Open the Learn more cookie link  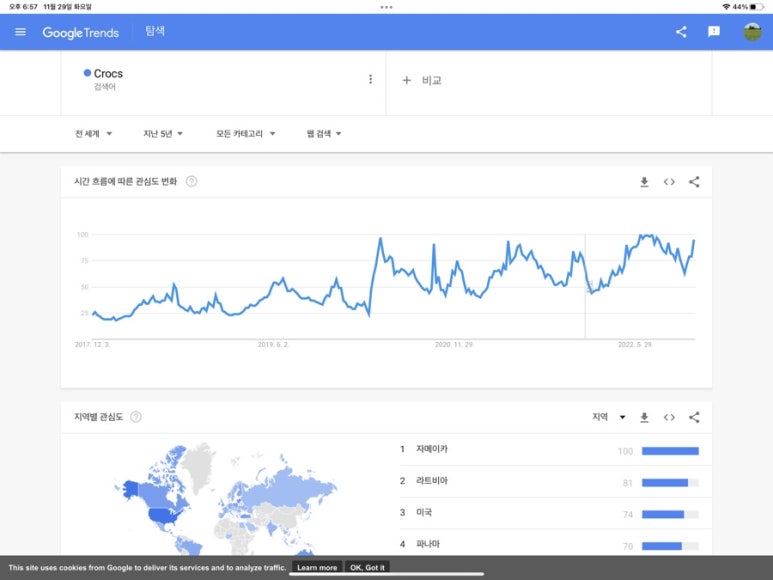click(x=317, y=568)
